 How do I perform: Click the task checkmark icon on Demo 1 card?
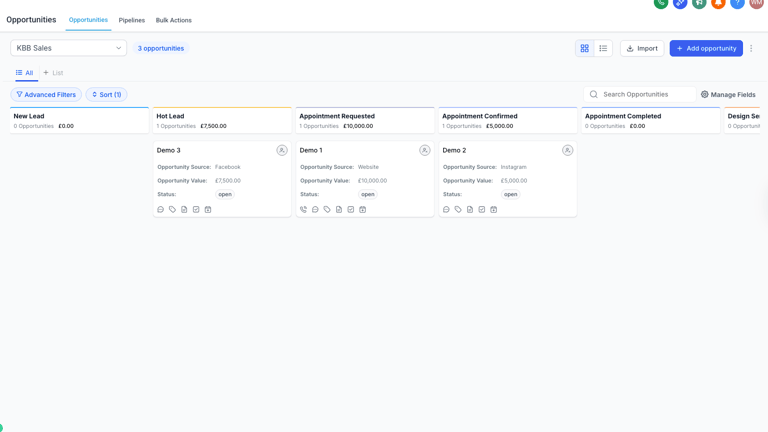pos(351,210)
